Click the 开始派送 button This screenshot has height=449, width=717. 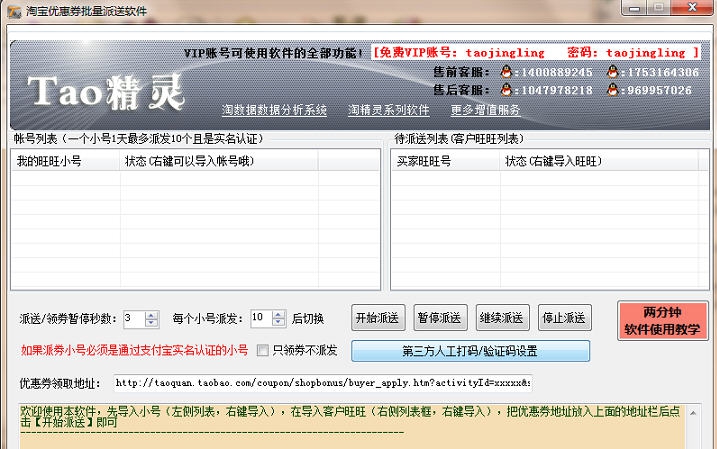click(378, 318)
